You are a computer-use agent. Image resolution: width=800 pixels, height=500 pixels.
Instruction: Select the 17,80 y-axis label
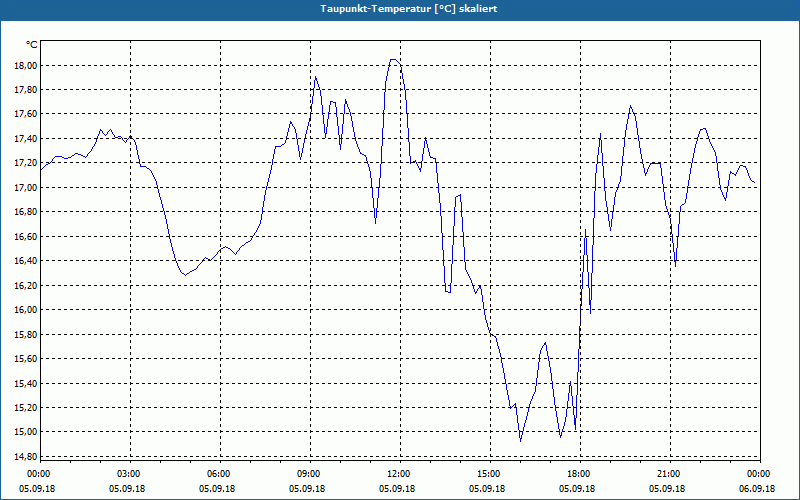[x=26, y=90]
